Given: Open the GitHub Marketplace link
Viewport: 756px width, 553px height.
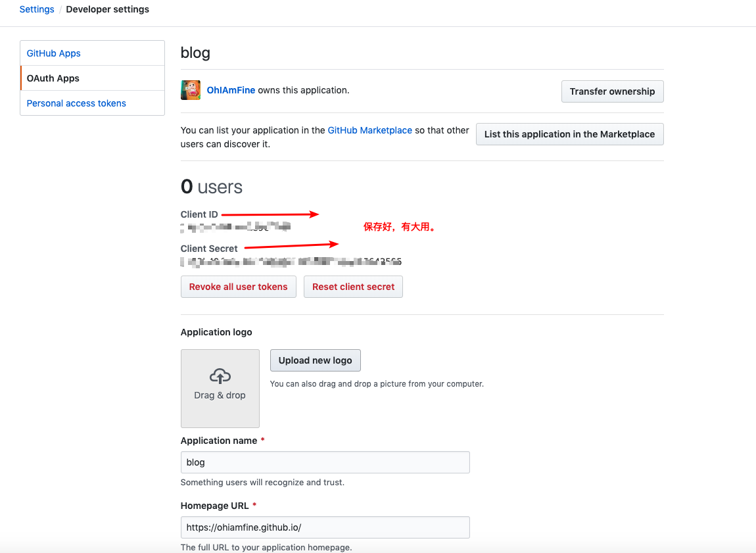Looking at the screenshot, I should pos(370,130).
